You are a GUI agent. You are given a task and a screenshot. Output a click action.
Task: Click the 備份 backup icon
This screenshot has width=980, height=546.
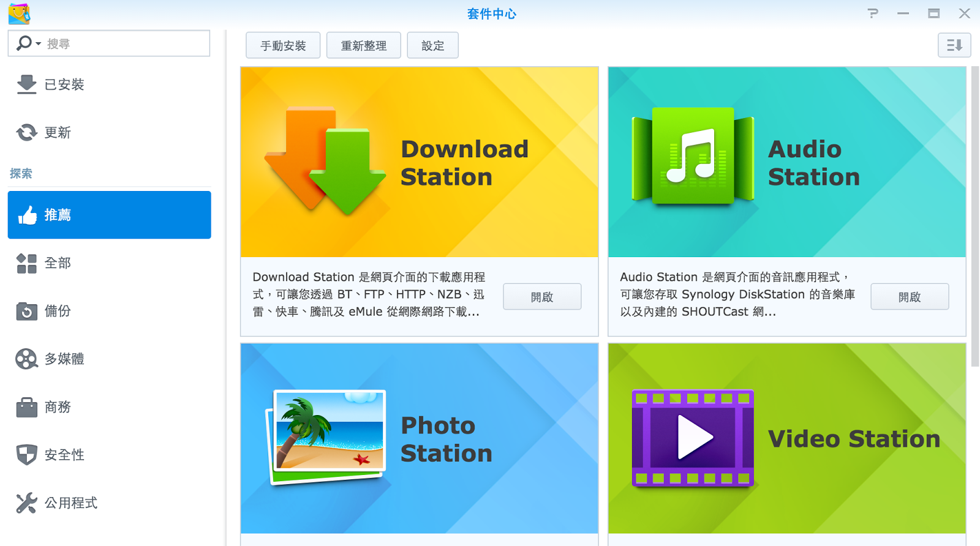26,311
